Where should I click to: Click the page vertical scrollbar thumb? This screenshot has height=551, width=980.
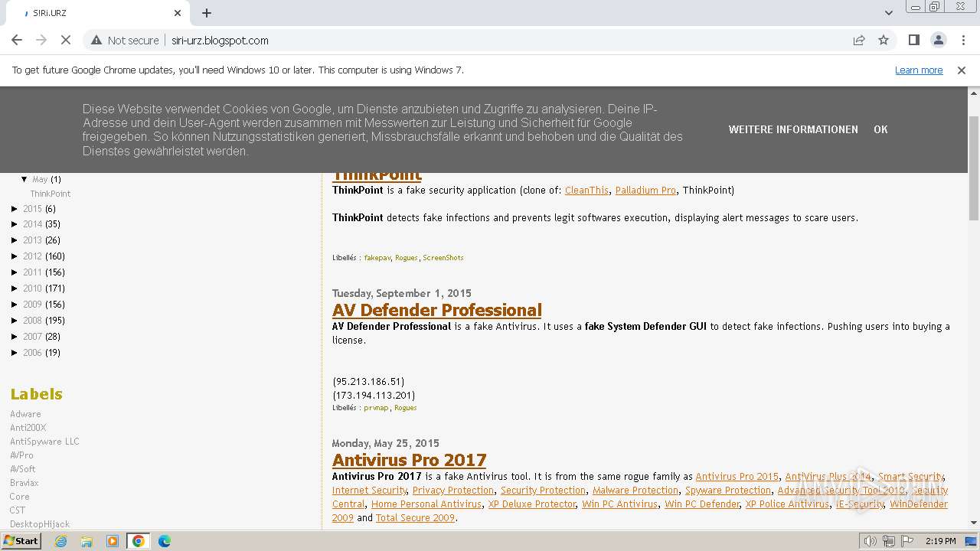click(974, 168)
